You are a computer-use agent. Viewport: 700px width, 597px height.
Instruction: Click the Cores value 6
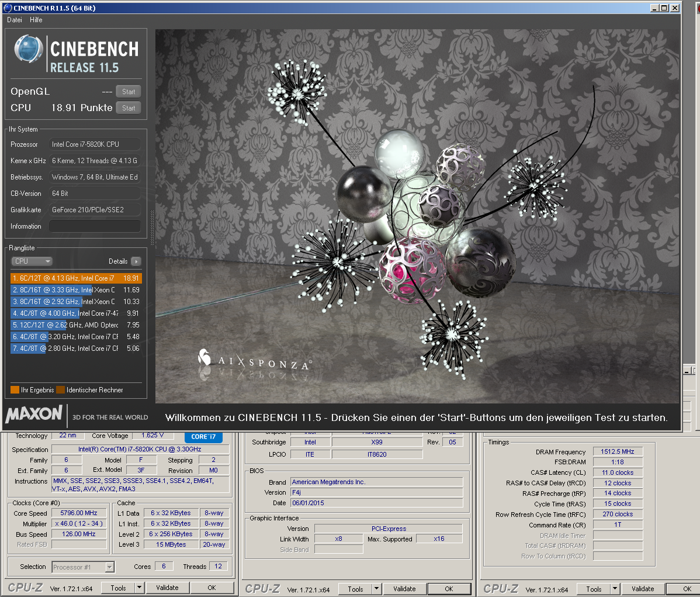click(x=164, y=566)
